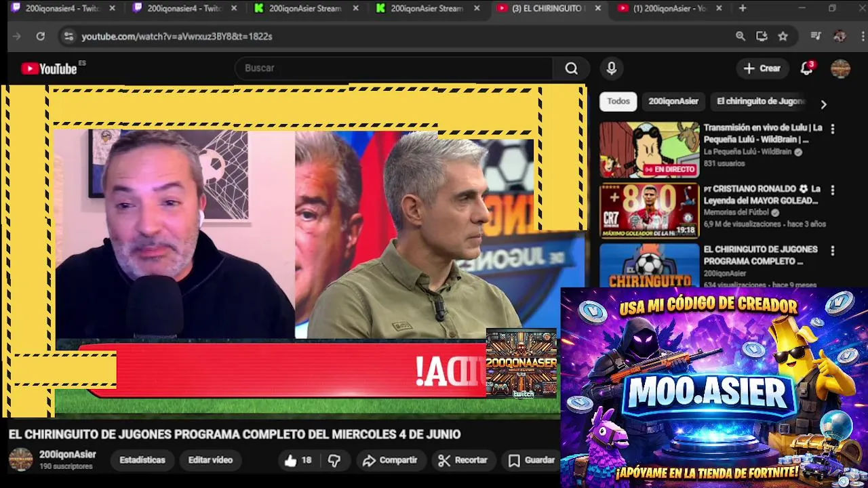The height and width of the screenshot is (488, 868).
Task: Click the 190 suscriptores text
Action: click(66, 467)
